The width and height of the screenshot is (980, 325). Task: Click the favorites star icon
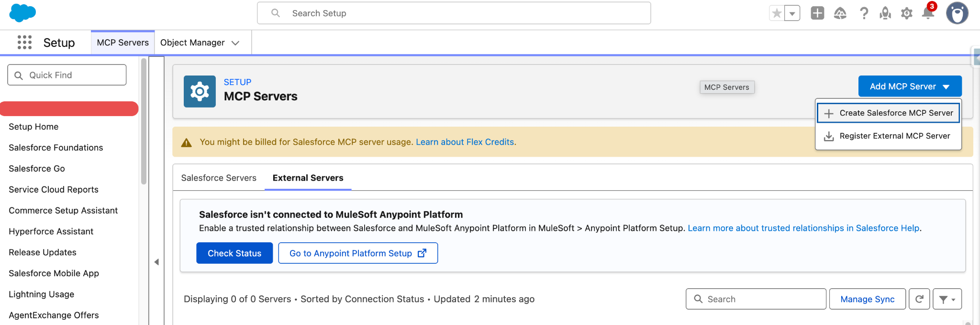coord(777,13)
